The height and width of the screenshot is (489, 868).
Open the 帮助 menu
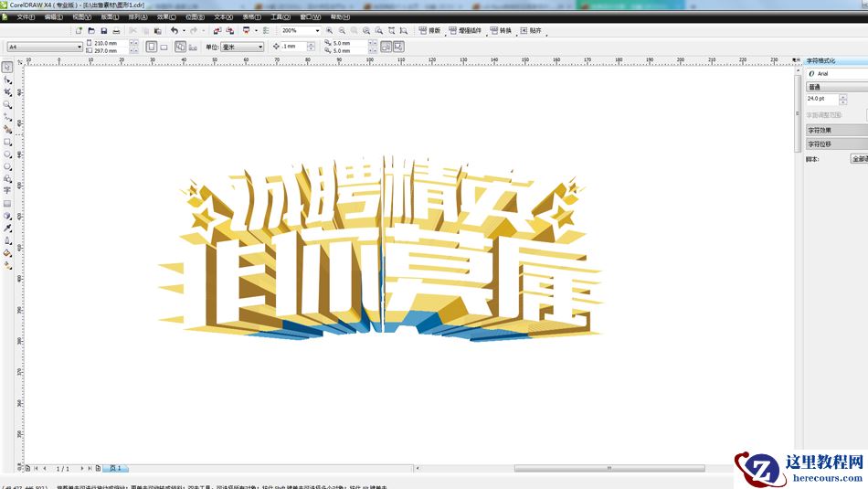339,17
